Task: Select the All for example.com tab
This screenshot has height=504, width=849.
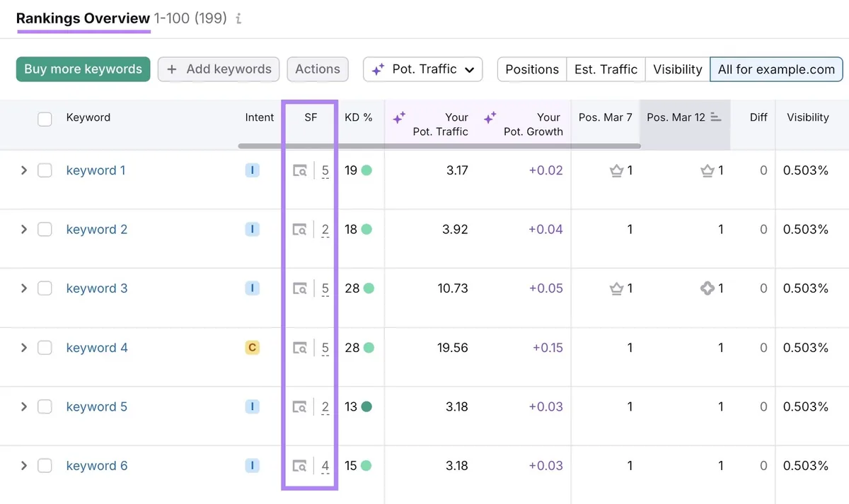Action: point(777,69)
